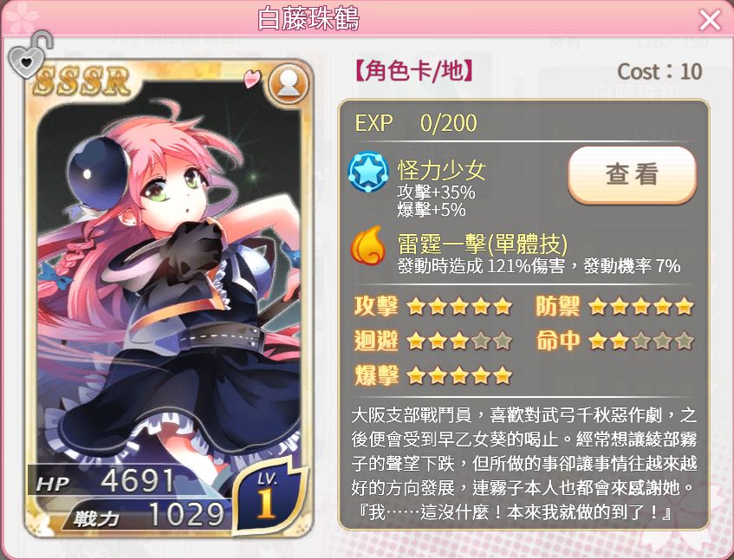Click the SSSR rarity badge
Image resolution: width=734 pixels, height=560 pixels.
(81, 81)
